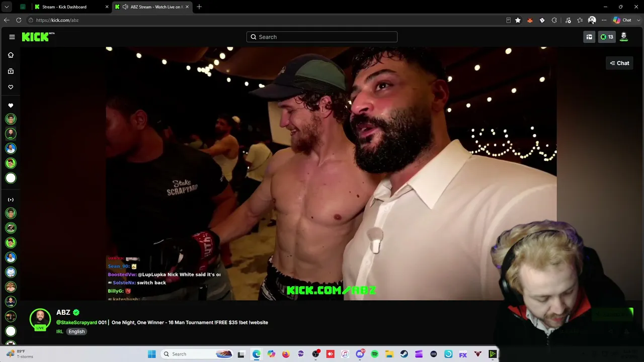Open the browser Settings and more menu

coord(604,20)
